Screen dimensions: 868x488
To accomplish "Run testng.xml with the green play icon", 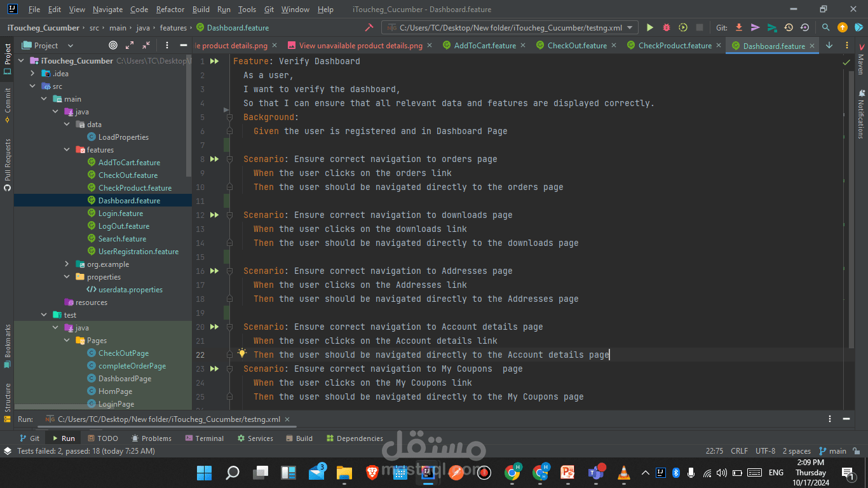I will point(649,28).
